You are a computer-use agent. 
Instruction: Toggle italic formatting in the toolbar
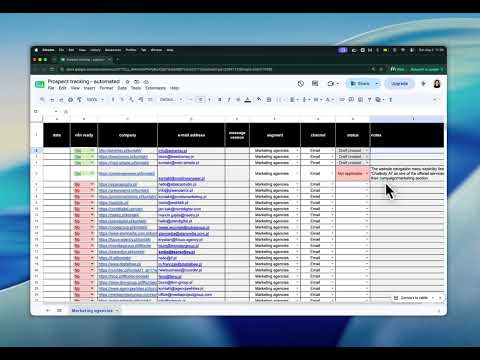tap(229, 100)
